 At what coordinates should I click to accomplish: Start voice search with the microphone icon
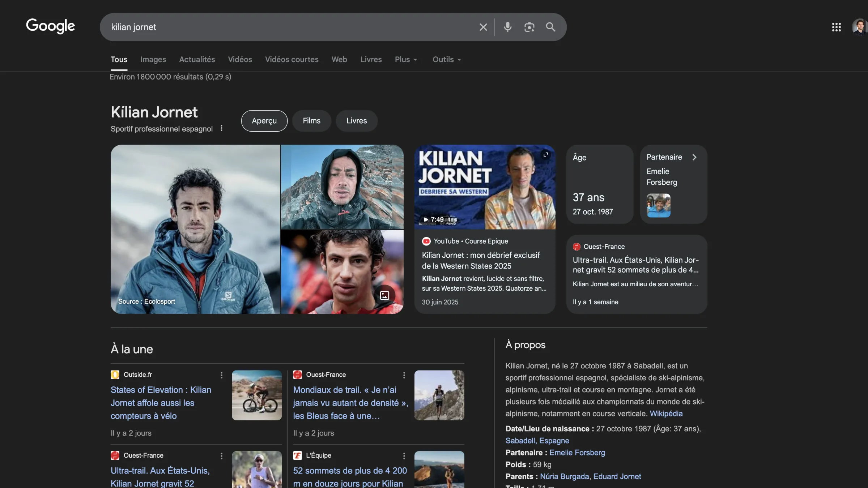(507, 27)
